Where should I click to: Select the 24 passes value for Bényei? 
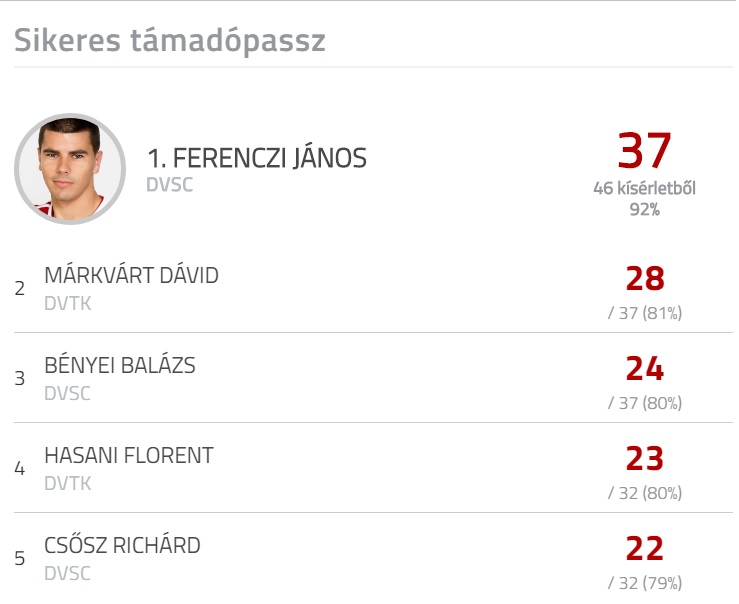[x=645, y=368]
